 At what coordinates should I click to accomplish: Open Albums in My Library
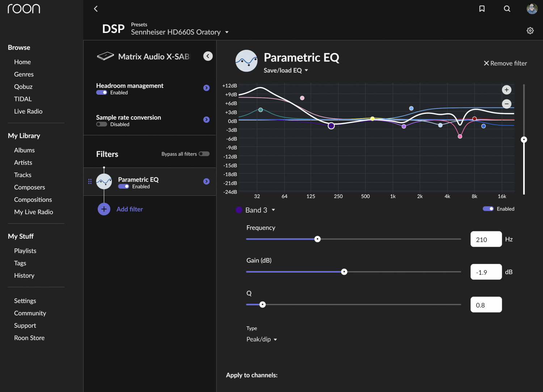pyautogui.click(x=24, y=150)
